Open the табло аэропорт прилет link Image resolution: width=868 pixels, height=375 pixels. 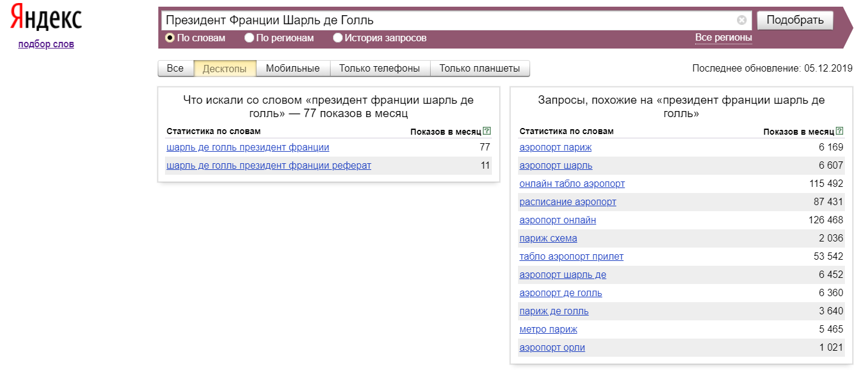pos(571,256)
